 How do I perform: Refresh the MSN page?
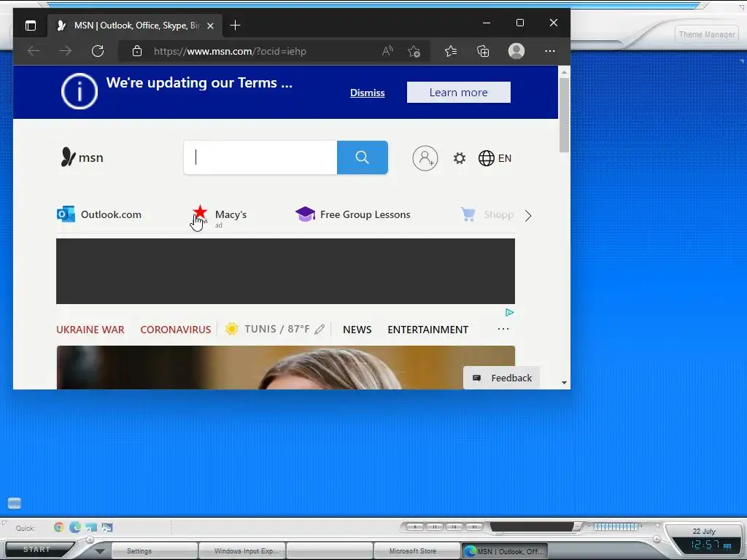coord(98,51)
